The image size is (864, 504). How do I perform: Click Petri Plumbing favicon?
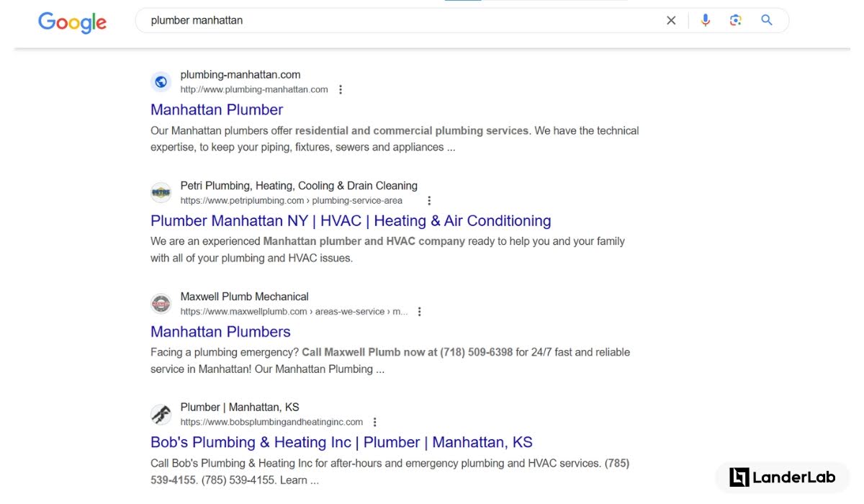[161, 193]
